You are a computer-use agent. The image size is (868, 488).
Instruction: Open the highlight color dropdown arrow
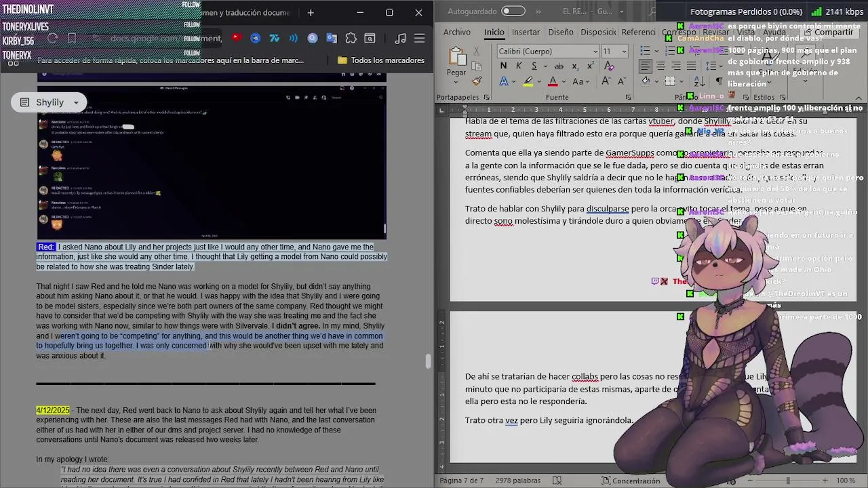pyautogui.click(x=539, y=81)
